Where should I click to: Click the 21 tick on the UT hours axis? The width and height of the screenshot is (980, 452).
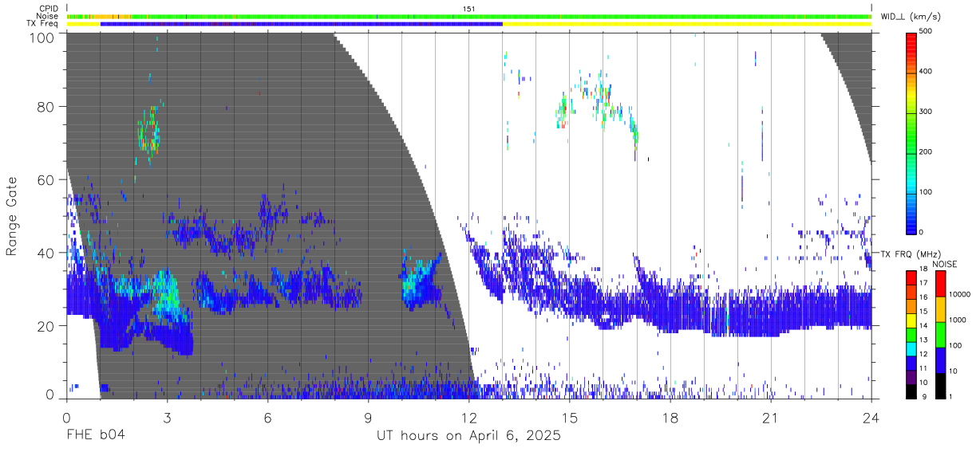770,417
